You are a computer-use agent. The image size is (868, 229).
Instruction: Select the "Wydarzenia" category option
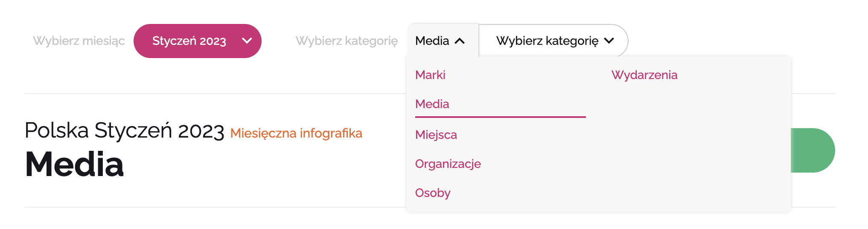(x=644, y=75)
